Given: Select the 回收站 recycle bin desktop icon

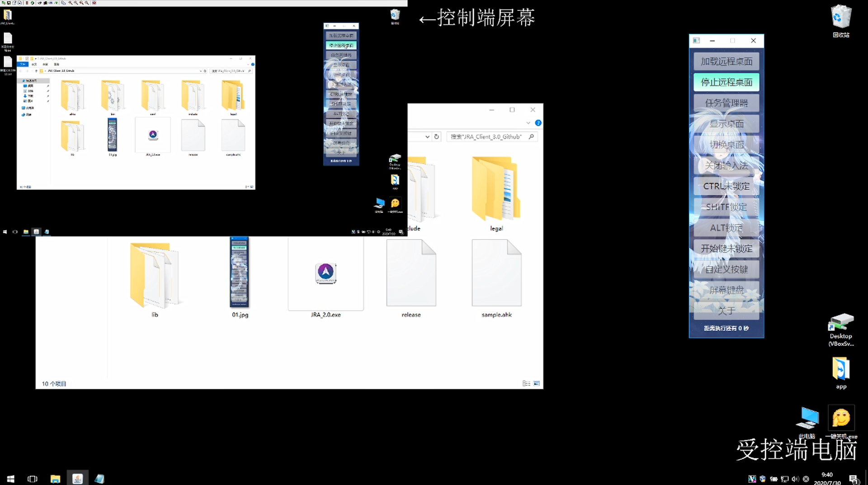Looking at the screenshot, I should (x=841, y=21).
